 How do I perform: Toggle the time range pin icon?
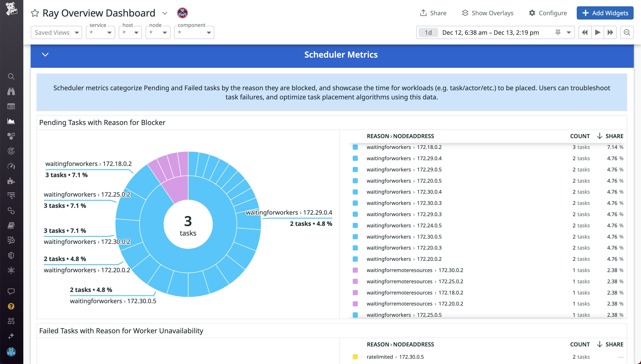click(x=558, y=32)
